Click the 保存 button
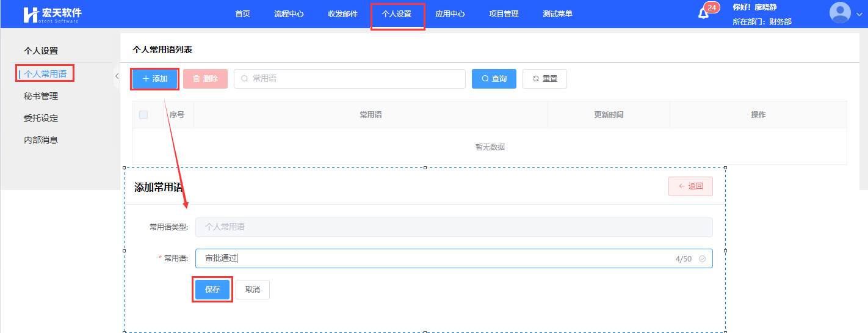 pyautogui.click(x=212, y=290)
